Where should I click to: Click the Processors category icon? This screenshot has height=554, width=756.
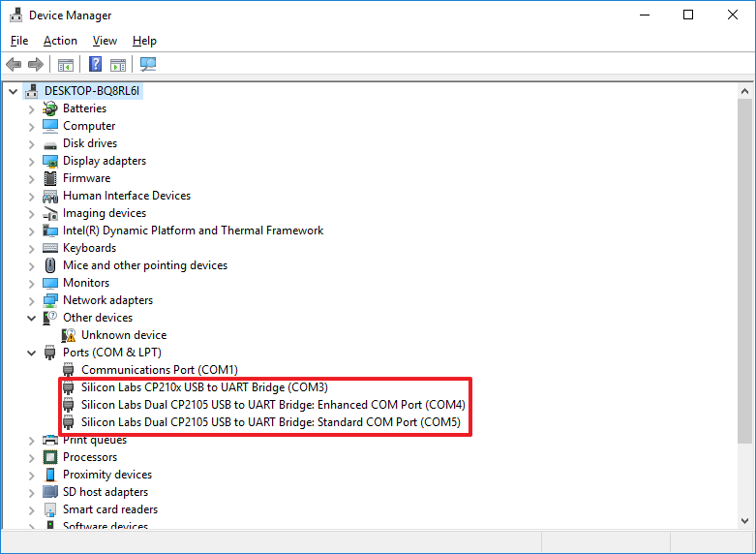click(50, 457)
